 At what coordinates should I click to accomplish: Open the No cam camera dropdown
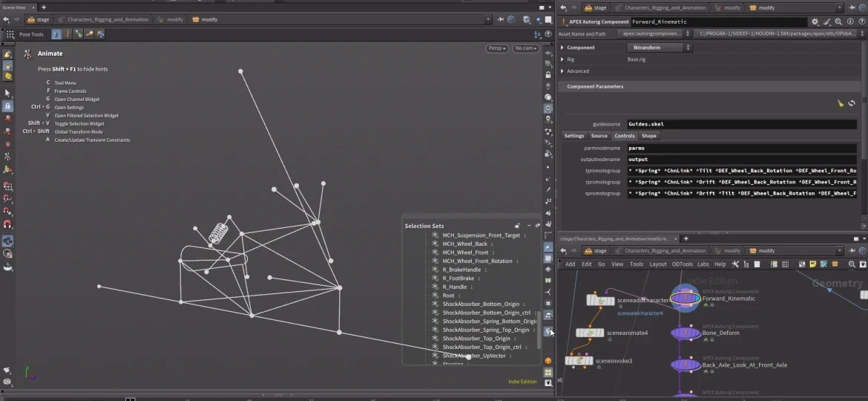click(x=525, y=48)
